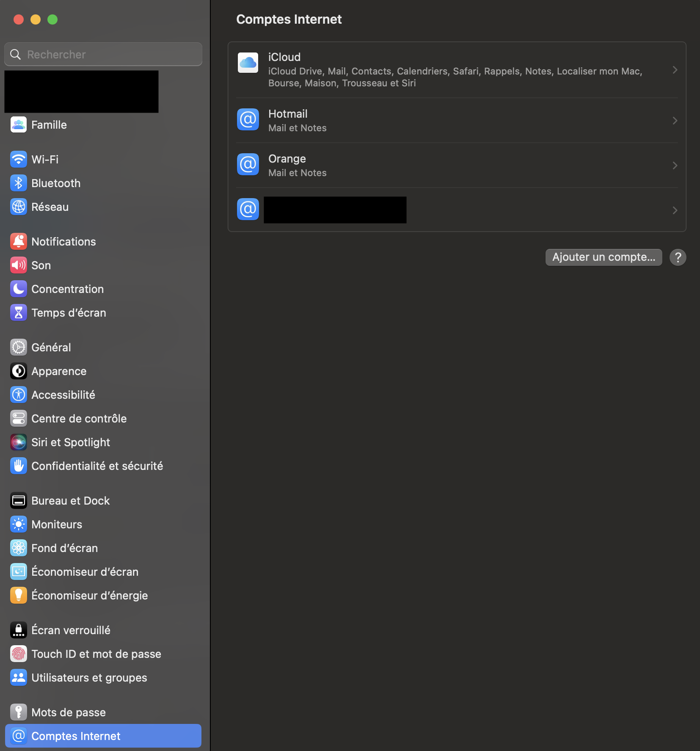Select the iCloud account title
The height and width of the screenshot is (751, 700).
tap(284, 57)
